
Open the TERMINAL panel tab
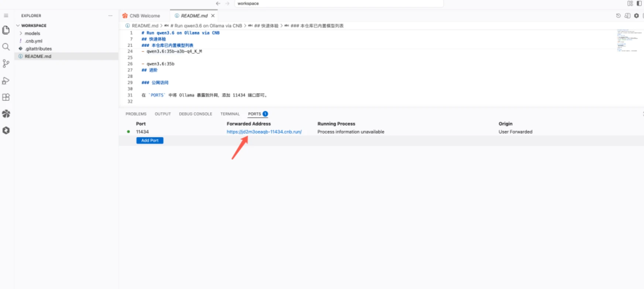click(x=230, y=114)
